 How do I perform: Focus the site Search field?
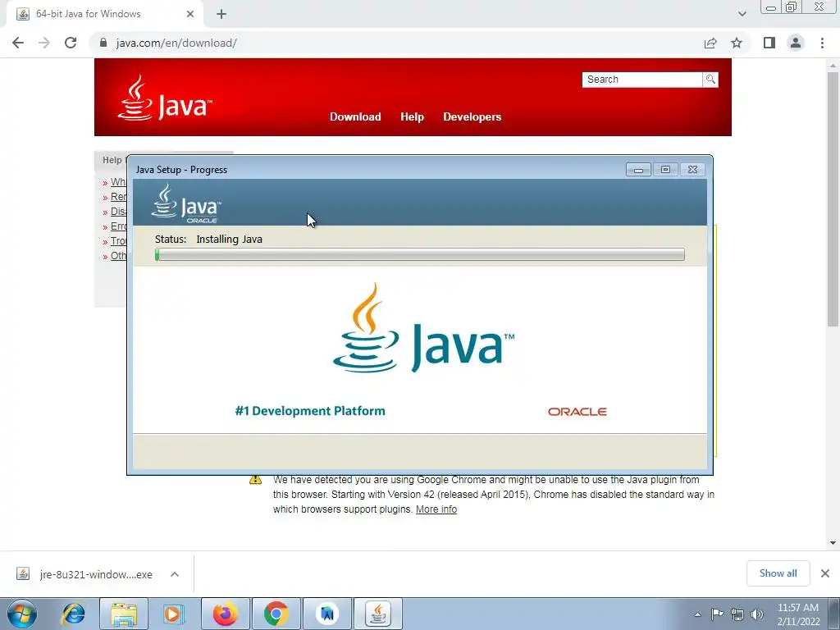(641, 80)
